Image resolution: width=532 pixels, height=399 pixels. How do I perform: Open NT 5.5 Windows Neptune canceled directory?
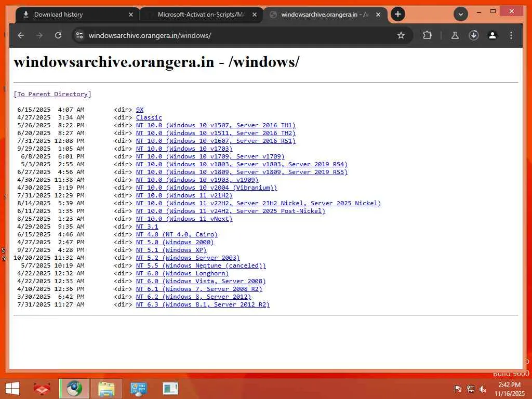(201, 265)
